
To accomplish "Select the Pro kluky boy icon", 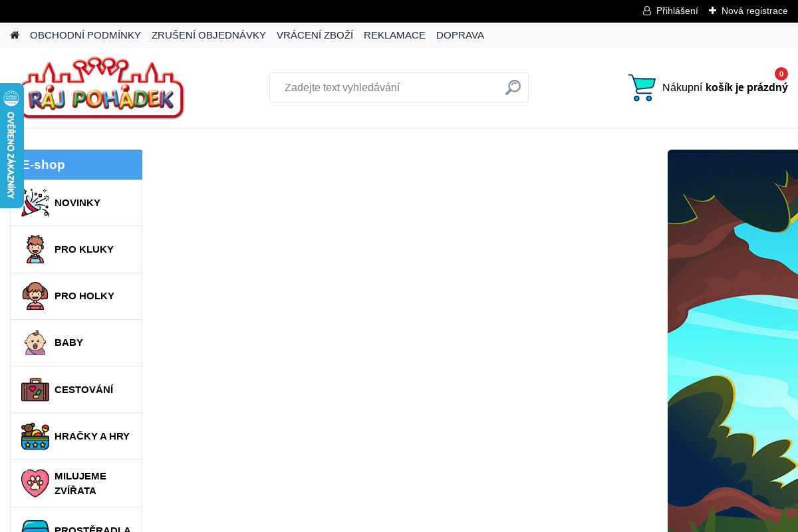I will pos(35,249).
